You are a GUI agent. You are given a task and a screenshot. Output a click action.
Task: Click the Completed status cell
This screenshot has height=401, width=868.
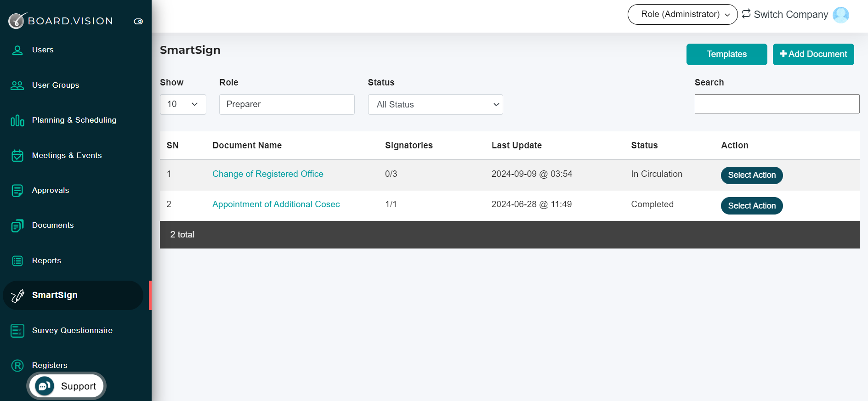coord(652,204)
